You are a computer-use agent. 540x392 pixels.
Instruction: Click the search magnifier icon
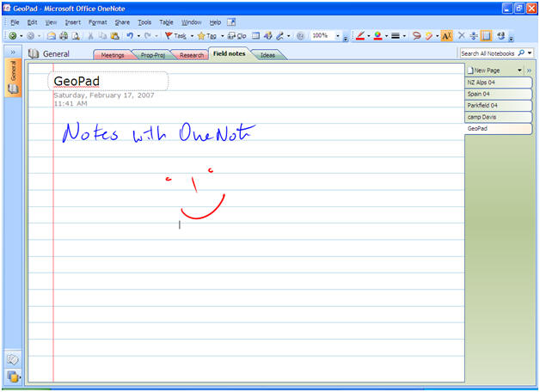pyautogui.click(x=521, y=53)
